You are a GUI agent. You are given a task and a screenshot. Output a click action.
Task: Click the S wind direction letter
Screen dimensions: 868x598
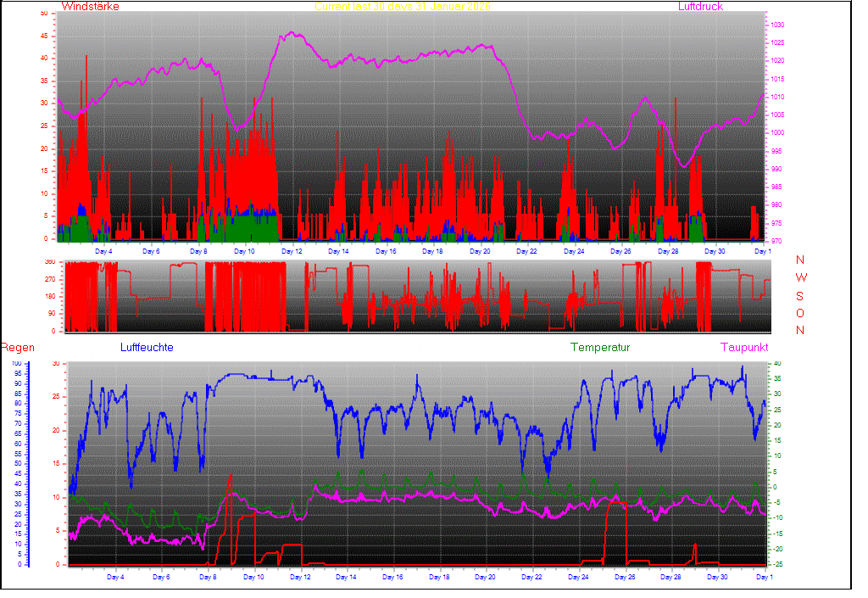(800, 296)
